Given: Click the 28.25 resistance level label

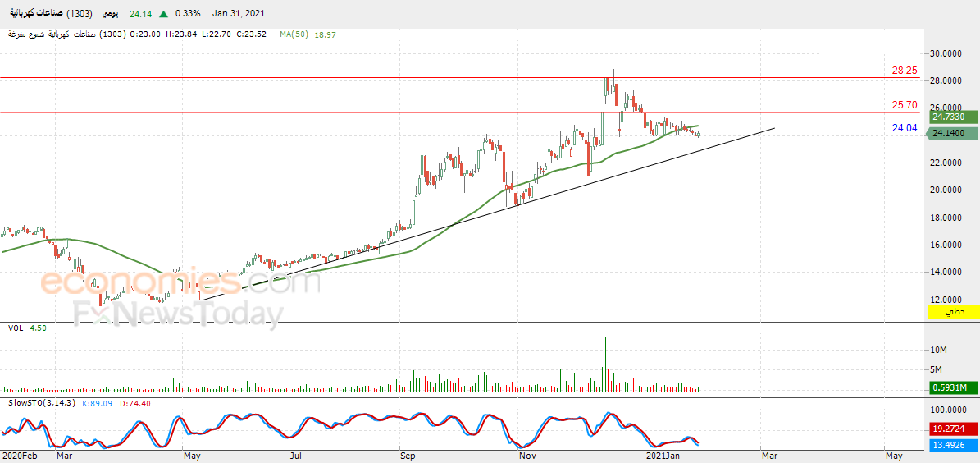Looking at the screenshot, I should tap(905, 71).
